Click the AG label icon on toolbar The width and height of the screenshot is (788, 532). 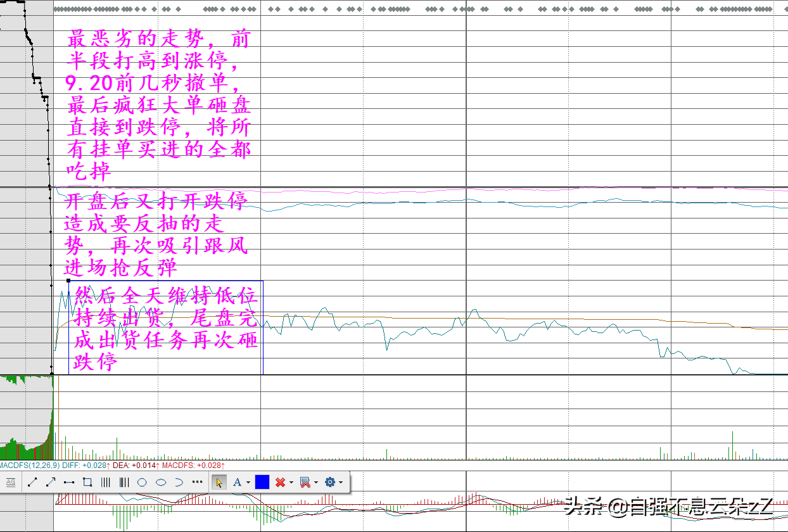[x=11, y=483]
